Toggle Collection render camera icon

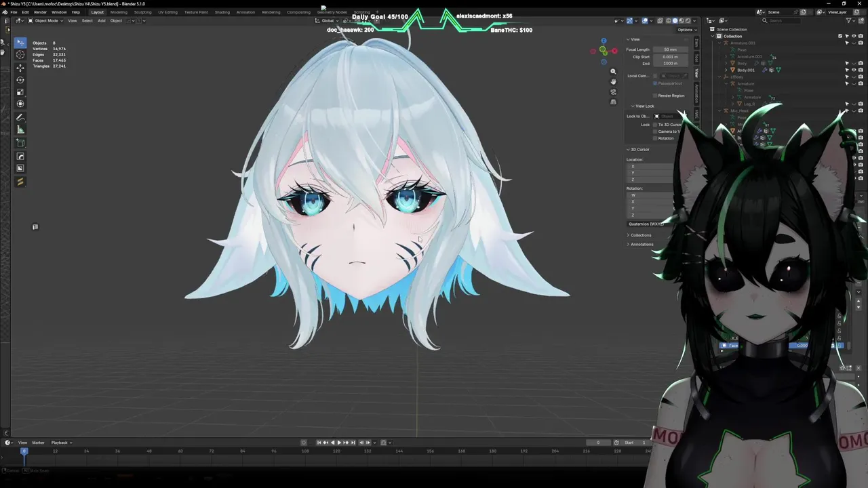(x=861, y=36)
